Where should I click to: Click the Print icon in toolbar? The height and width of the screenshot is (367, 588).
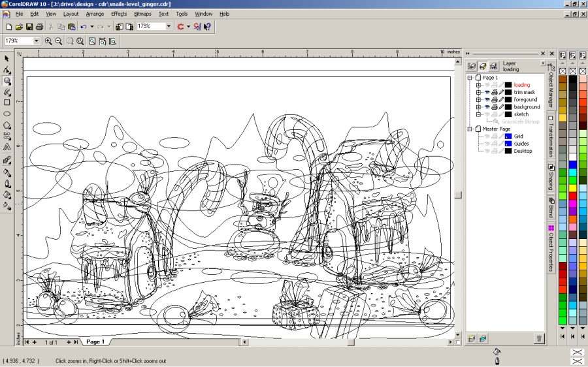pos(39,27)
